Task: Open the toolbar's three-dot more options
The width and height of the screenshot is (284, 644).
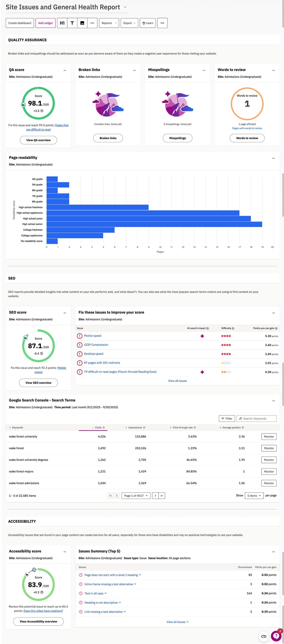Action: pos(162,23)
